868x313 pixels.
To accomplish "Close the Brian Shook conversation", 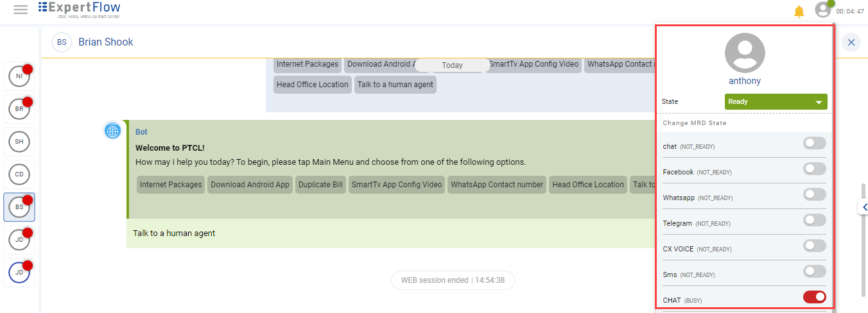I will (x=851, y=42).
